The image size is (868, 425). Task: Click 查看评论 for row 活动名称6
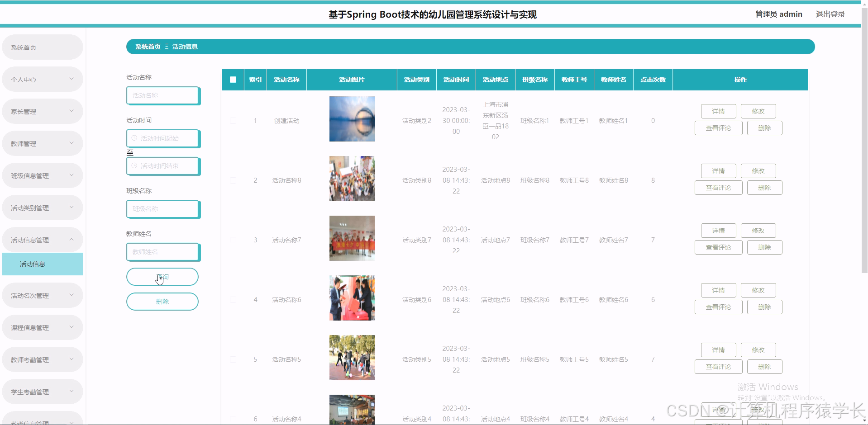click(x=718, y=307)
